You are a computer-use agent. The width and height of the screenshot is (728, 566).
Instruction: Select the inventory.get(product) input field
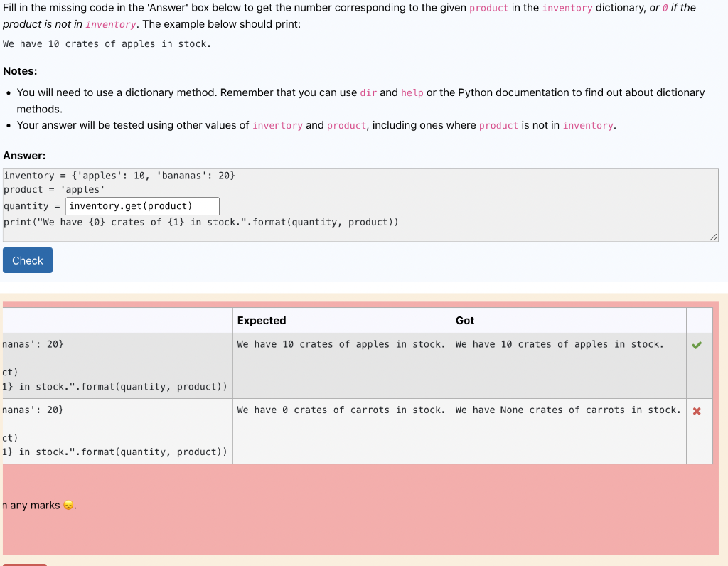click(142, 205)
